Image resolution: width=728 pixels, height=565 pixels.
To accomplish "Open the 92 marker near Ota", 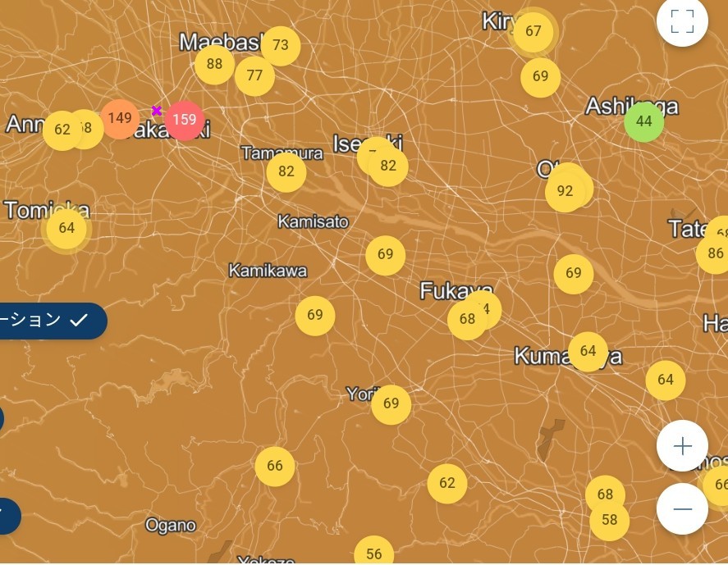I will (x=565, y=192).
